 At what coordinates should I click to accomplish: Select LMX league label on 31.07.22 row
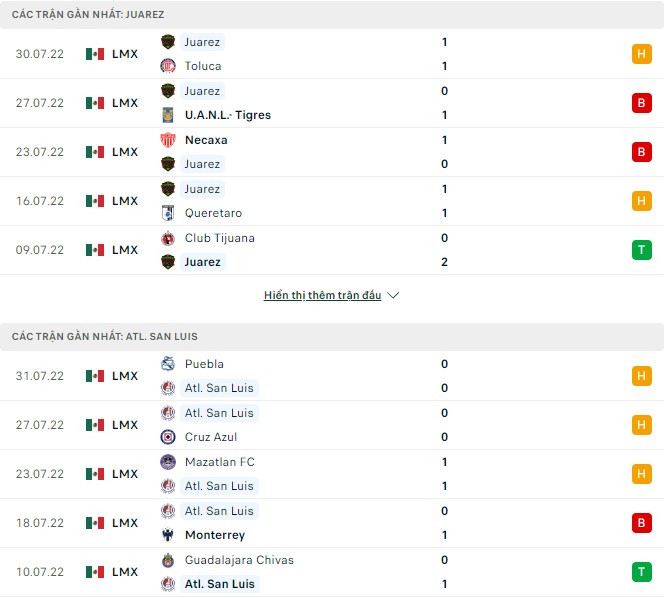click(x=125, y=376)
